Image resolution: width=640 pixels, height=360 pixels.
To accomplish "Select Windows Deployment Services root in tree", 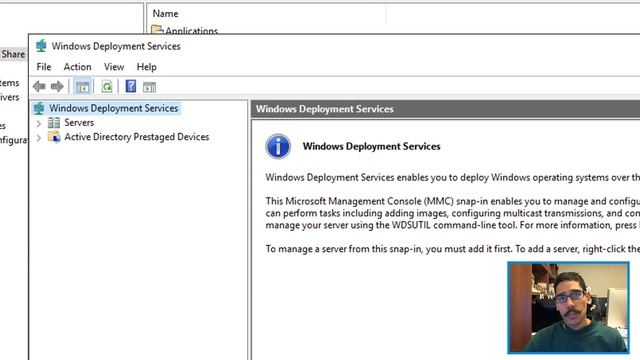I will [113, 108].
